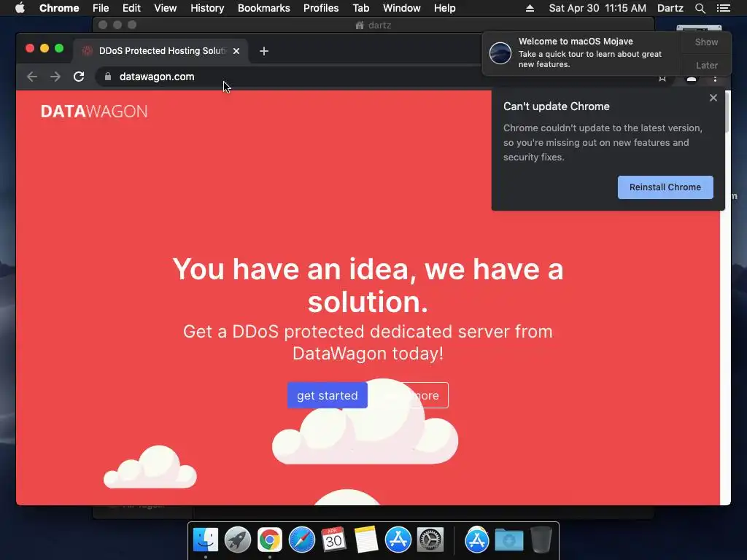Viewport: 747px width, 560px height.
Task: Open the File menu
Action: point(101,8)
